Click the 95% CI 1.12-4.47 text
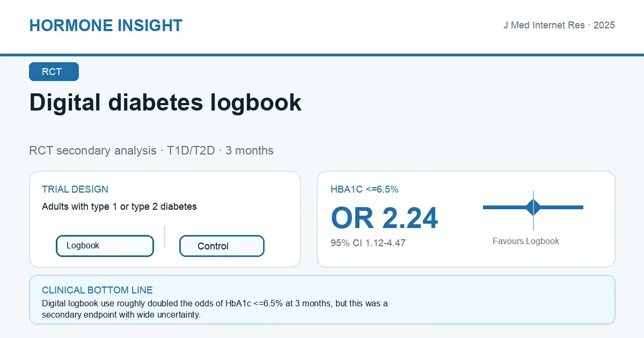Viewport: 644px width, 338px height. pyautogui.click(x=368, y=243)
